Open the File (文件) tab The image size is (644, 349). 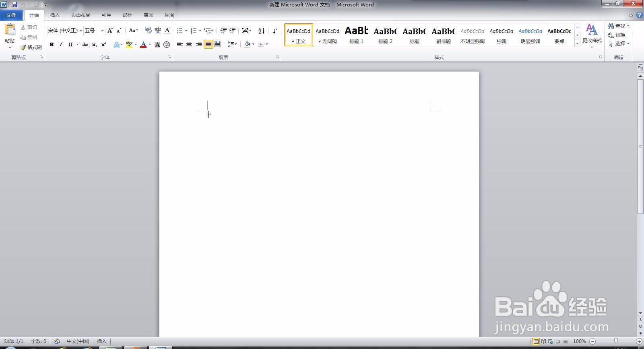pyautogui.click(x=11, y=15)
